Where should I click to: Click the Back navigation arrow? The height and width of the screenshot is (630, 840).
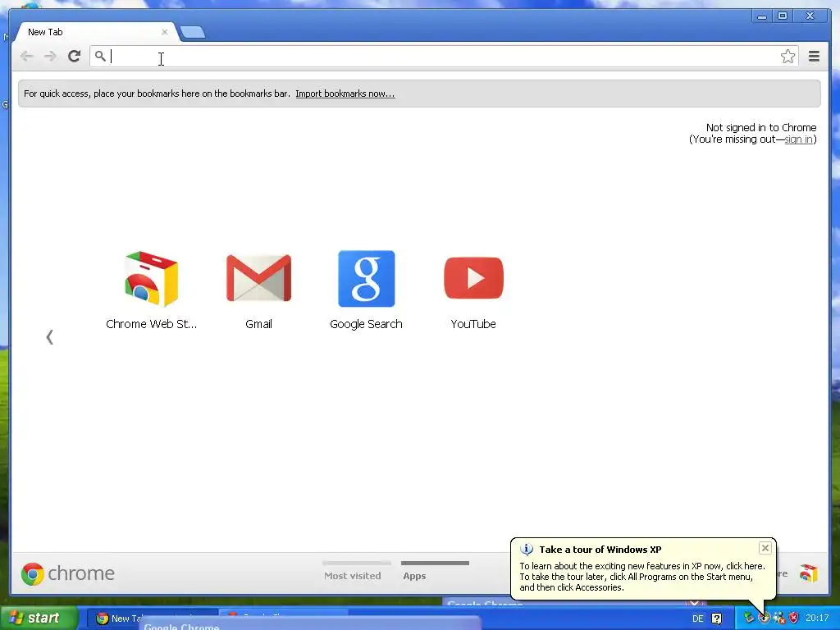(x=26, y=57)
